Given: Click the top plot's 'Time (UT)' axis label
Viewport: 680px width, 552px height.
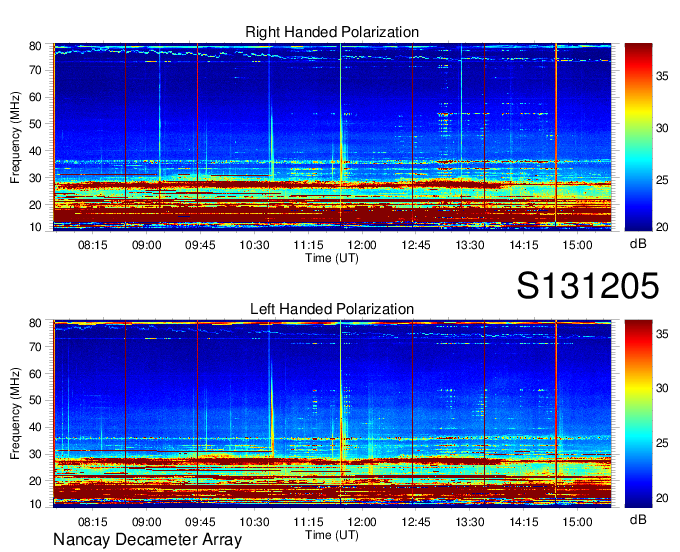Looking at the screenshot, I should click(332, 258).
